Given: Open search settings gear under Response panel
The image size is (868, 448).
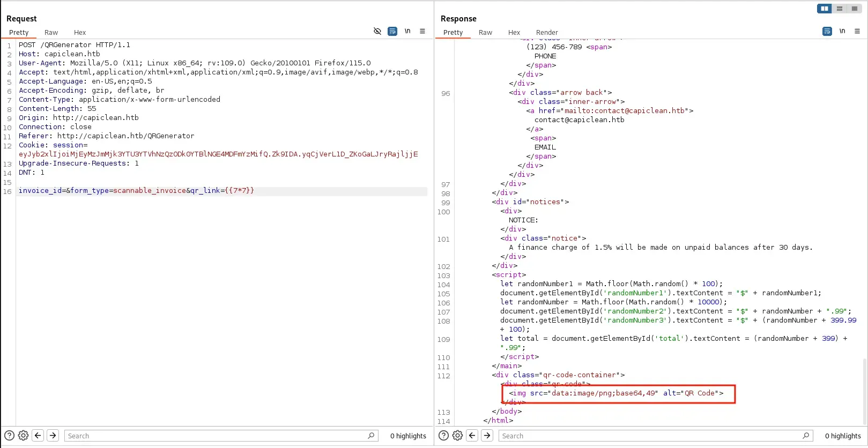Looking at the screenshot, I should [457, 436].
